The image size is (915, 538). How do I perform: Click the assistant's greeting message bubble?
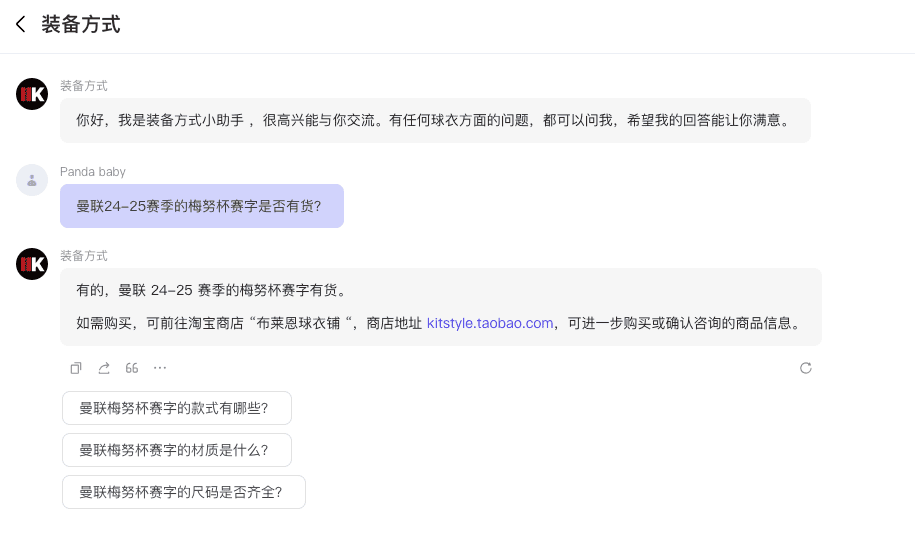[x=435, y=120]
